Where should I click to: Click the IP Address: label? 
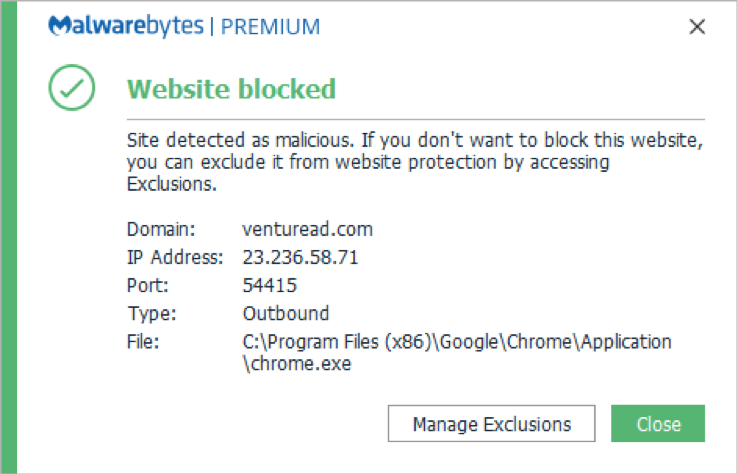pyautogui.click(x=175, y=257)
